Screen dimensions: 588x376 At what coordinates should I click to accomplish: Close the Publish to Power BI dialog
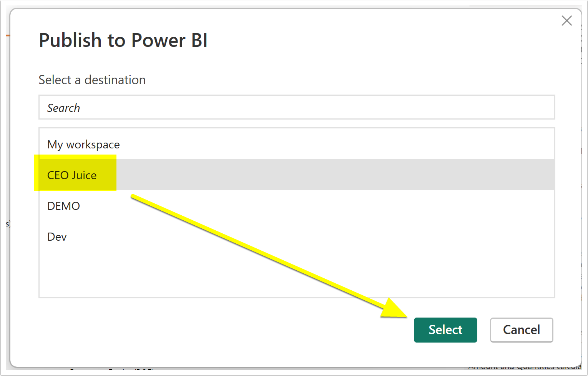(566, 21)
